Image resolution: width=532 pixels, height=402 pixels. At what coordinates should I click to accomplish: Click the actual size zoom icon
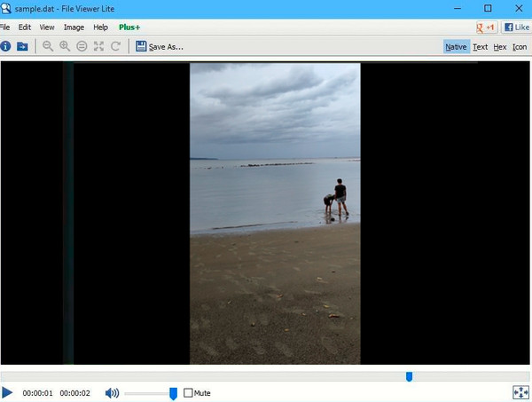(82, 46)
